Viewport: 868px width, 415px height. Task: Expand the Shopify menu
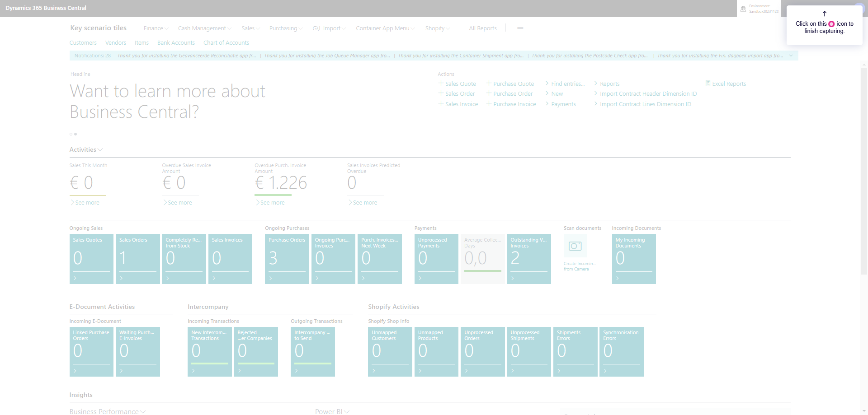438,28
